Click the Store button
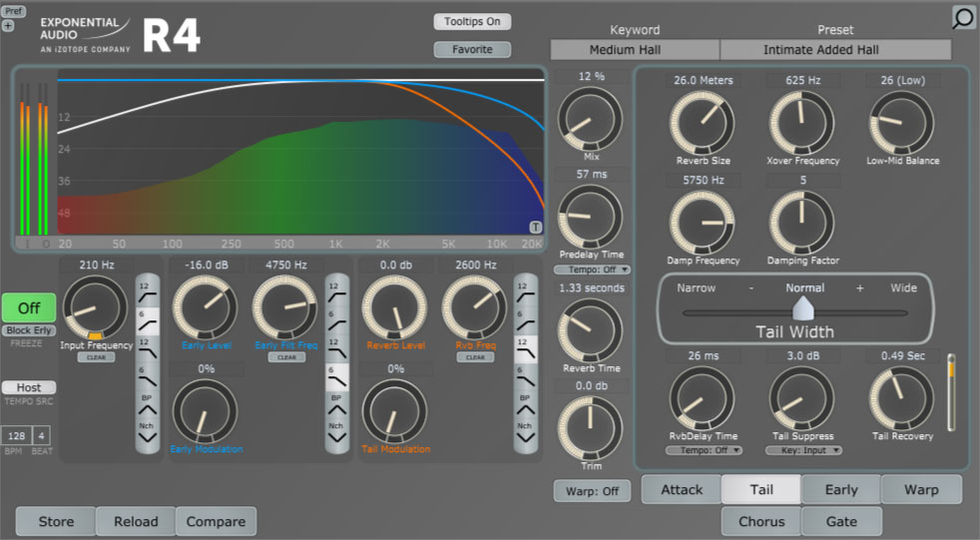 click(x=56, y=521)
